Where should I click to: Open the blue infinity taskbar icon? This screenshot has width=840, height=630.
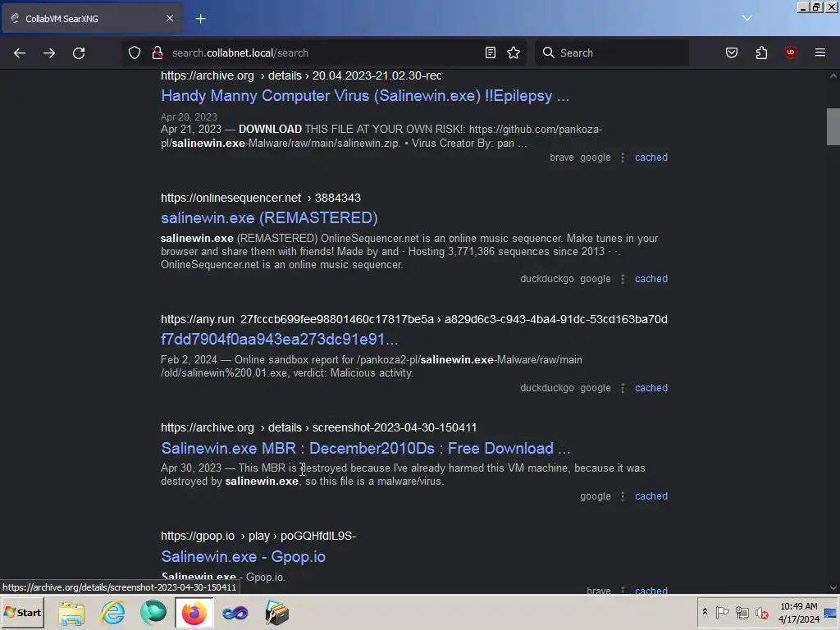(235, 614)
